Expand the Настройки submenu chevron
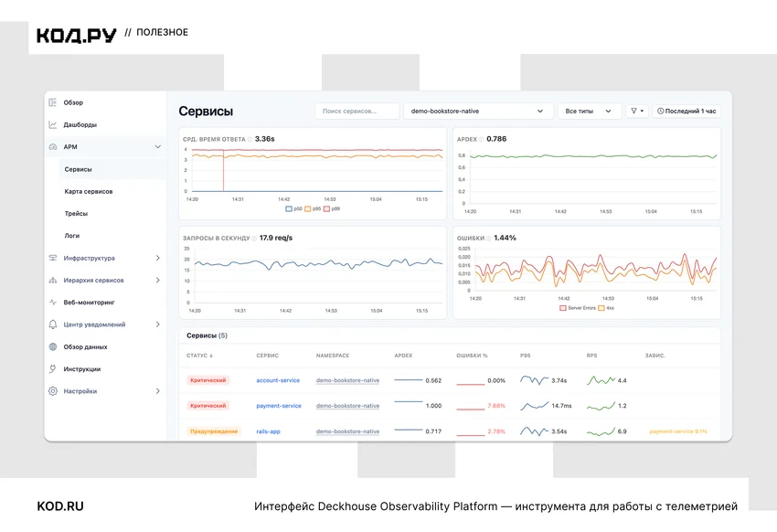The width and height of the screenshot is (777, 532). (x=157, y=391)
